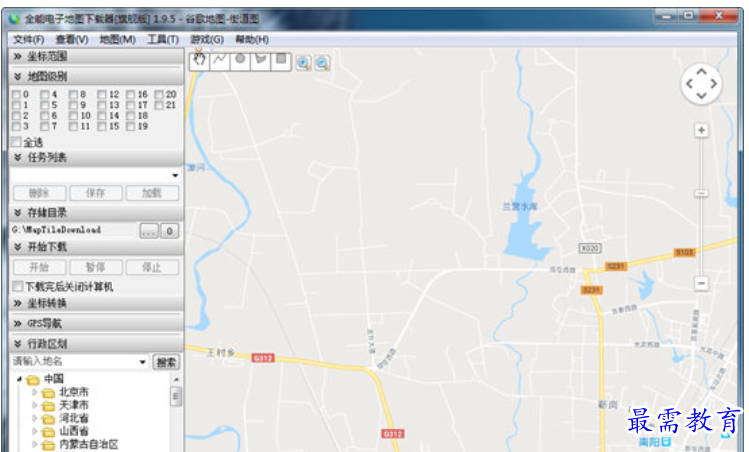Click the 开始 download button
Image resolution: width=749 pixels, height=452 pixels.
39,267
